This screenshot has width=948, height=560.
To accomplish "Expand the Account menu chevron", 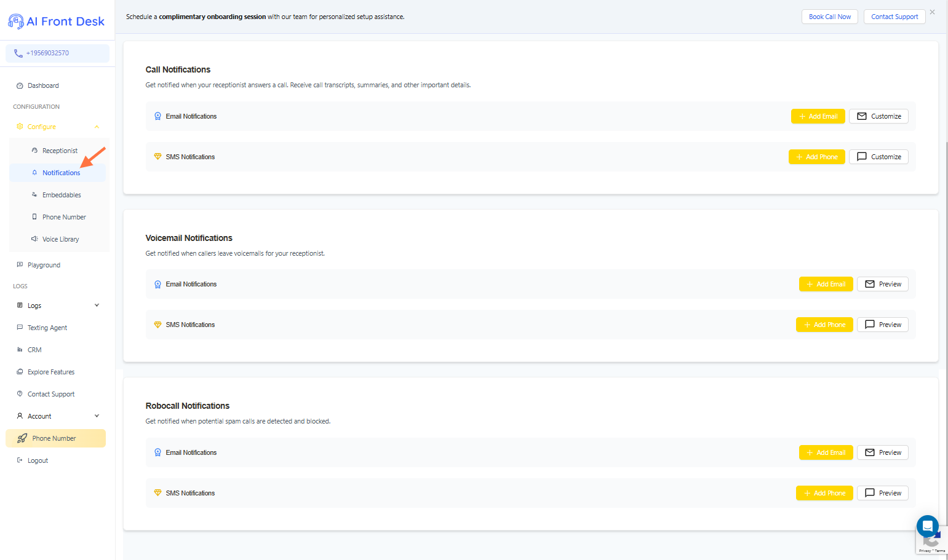I will click(97, 416).
